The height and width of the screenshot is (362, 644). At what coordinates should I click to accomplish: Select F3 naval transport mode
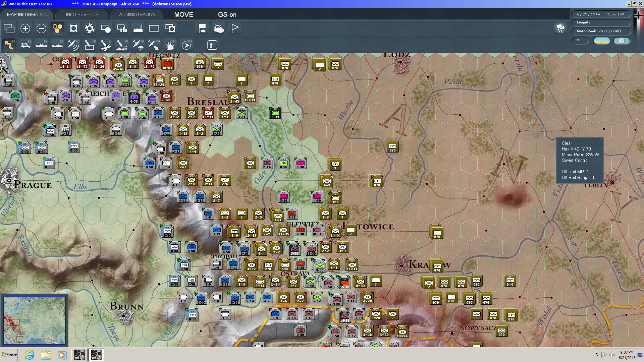tap(41, 45)
